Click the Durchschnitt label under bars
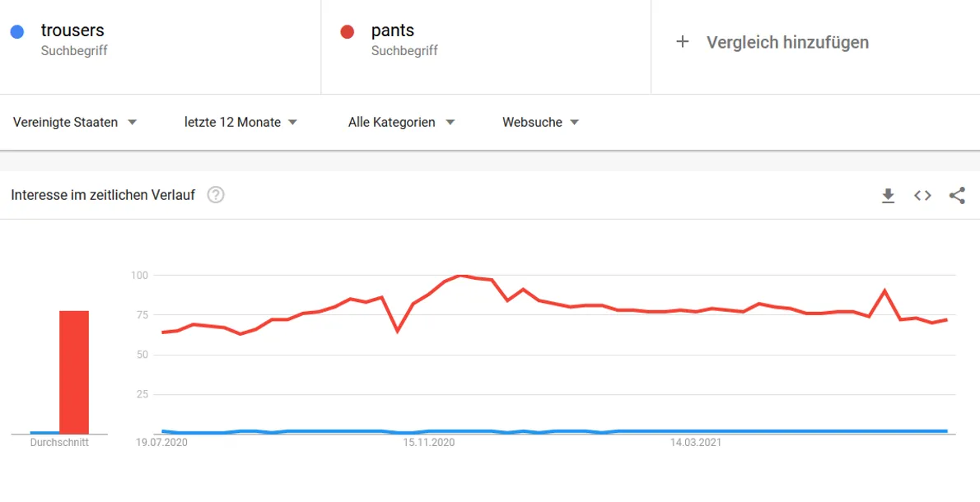This screenshot has width=980, height=502. [x=59, y=443]
